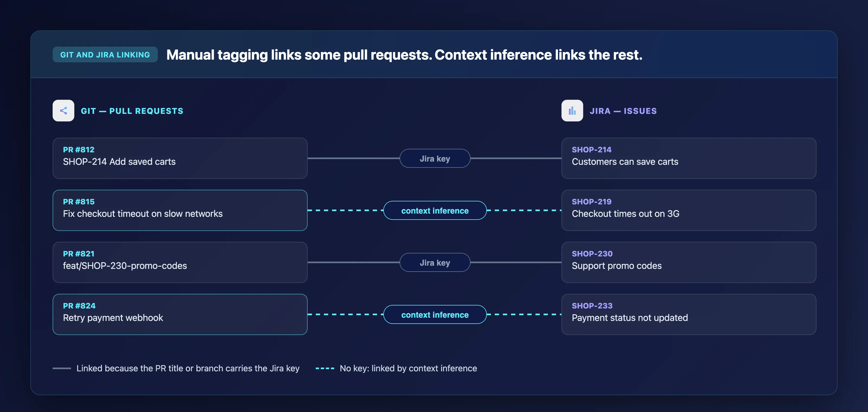
Task: Click the context inference pill for PR #824
Action: pyautogui.click(x=435, y=314)
